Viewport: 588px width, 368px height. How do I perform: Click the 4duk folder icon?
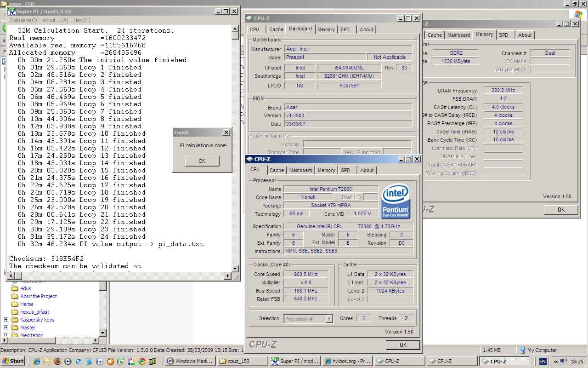(x=15, y=288)
